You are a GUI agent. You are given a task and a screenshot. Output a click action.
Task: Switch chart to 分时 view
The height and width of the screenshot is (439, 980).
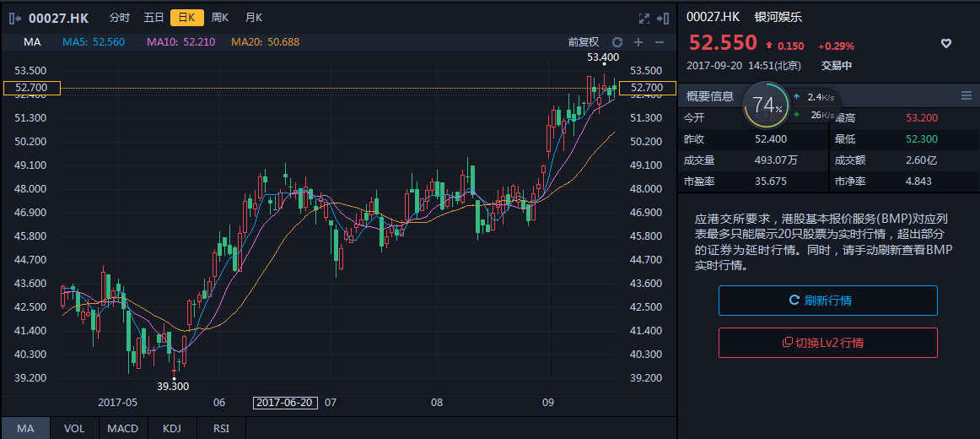120,18
